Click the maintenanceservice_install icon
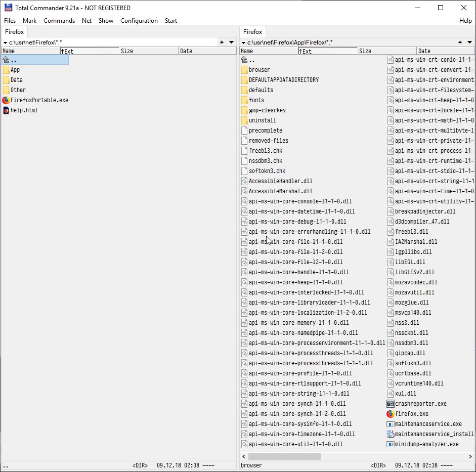 [x=390, y=434]
